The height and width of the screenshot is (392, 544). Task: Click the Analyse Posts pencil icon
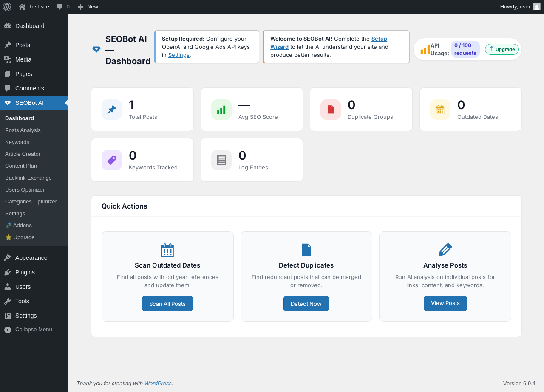pos(445,250)
